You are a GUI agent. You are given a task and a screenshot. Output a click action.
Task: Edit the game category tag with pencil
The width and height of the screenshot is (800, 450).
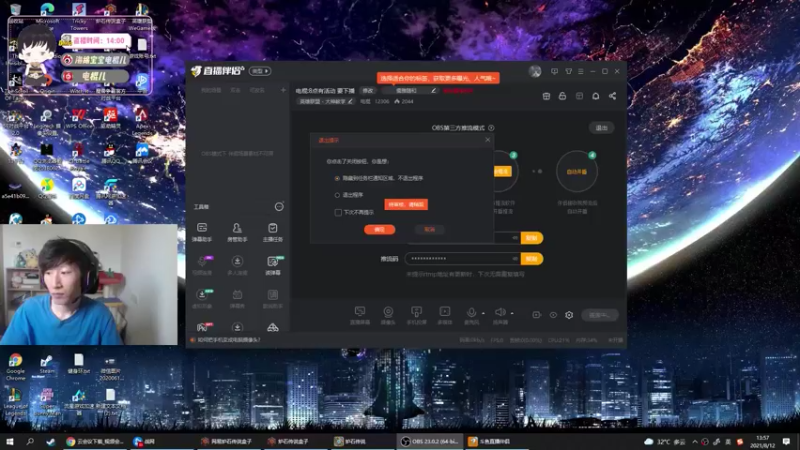[350, 102]
